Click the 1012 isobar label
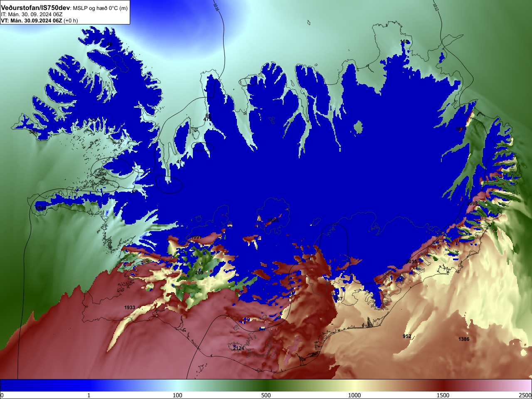The height and width of the screenshot is (399, 532). [x=435, y=7]
